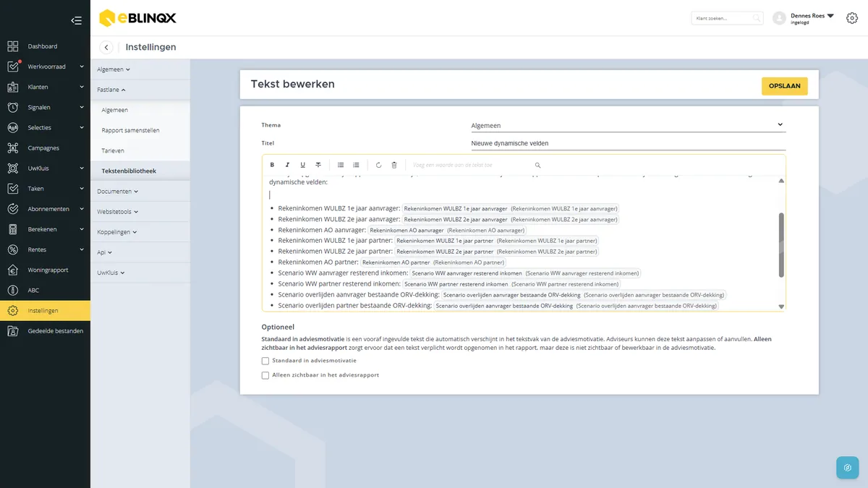Expand the Werkvoorraad sidebar menu

pyautogui.click(x=45, y=67)
